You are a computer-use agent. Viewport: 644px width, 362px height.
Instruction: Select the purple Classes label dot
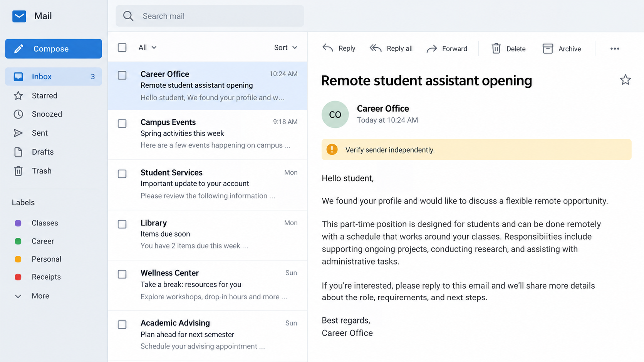point(18,223)
